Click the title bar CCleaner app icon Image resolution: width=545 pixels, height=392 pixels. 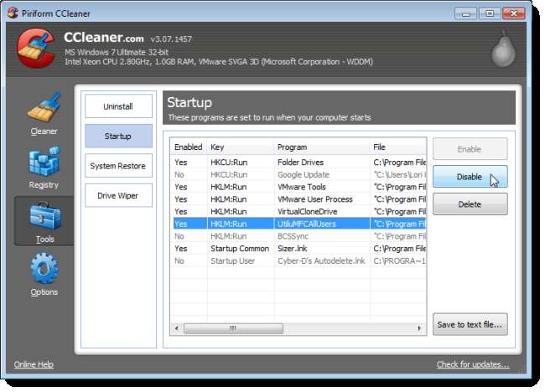(14, 13)
